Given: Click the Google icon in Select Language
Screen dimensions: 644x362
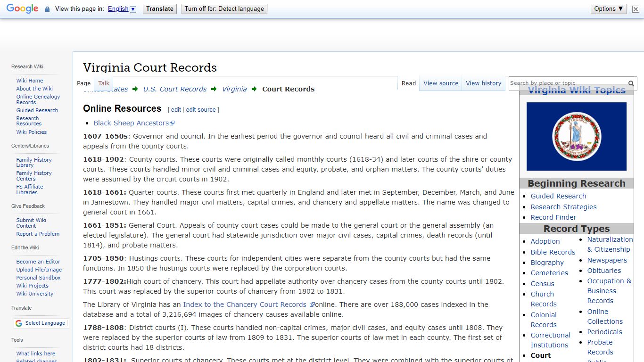Looking at the screenshot, I should coord(19,323).
